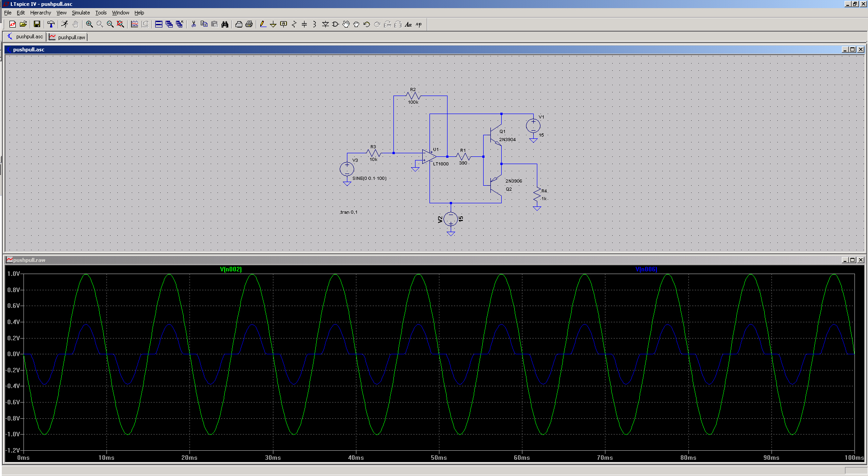The height and width of the screenshot is (476, 868).
Task: Select the V3 sine voltage source
Action: tap(347, 169)
